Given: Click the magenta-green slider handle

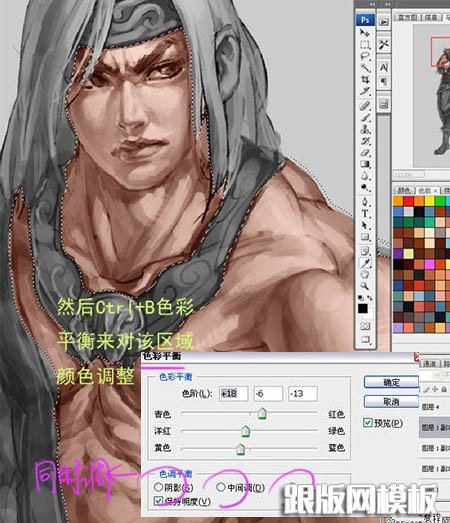Looking at the screenshot, I should point(246,431).
